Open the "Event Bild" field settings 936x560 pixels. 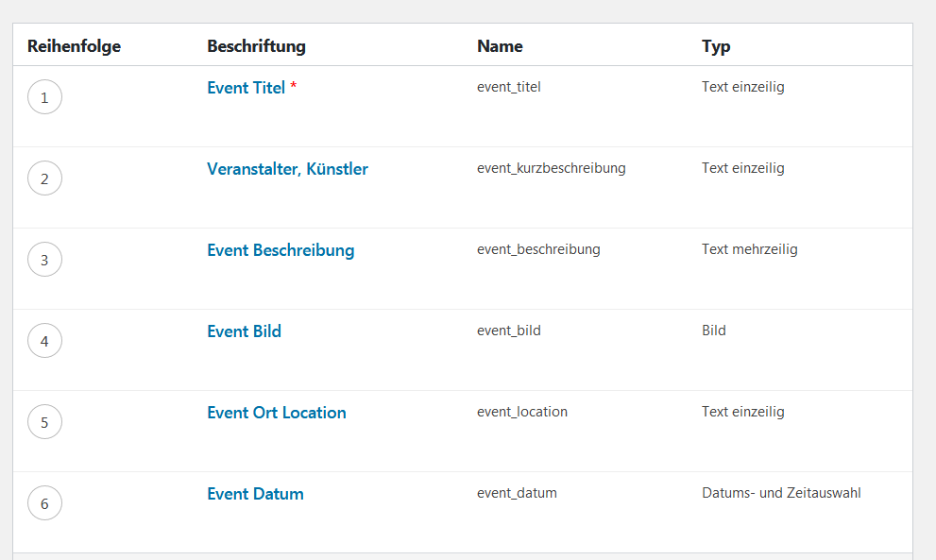pos(244,331)
